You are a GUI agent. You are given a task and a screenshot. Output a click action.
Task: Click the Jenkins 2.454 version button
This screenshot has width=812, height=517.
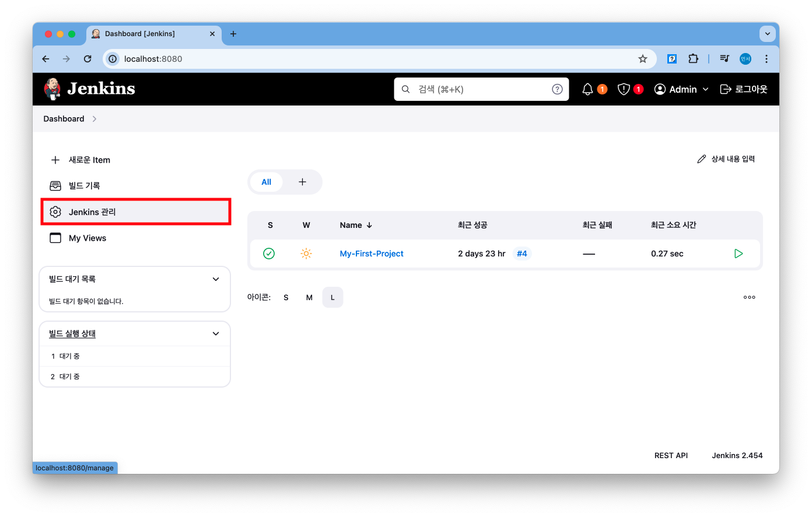737,456
